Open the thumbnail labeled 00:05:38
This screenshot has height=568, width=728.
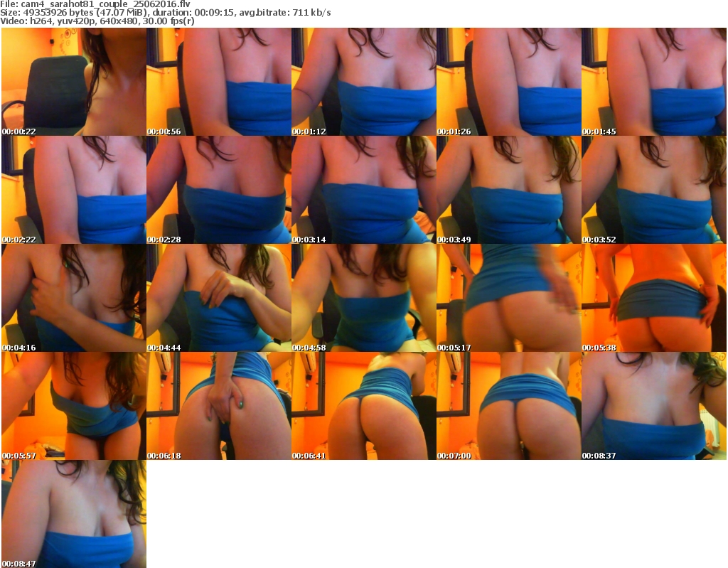click(x=654, y=298)
